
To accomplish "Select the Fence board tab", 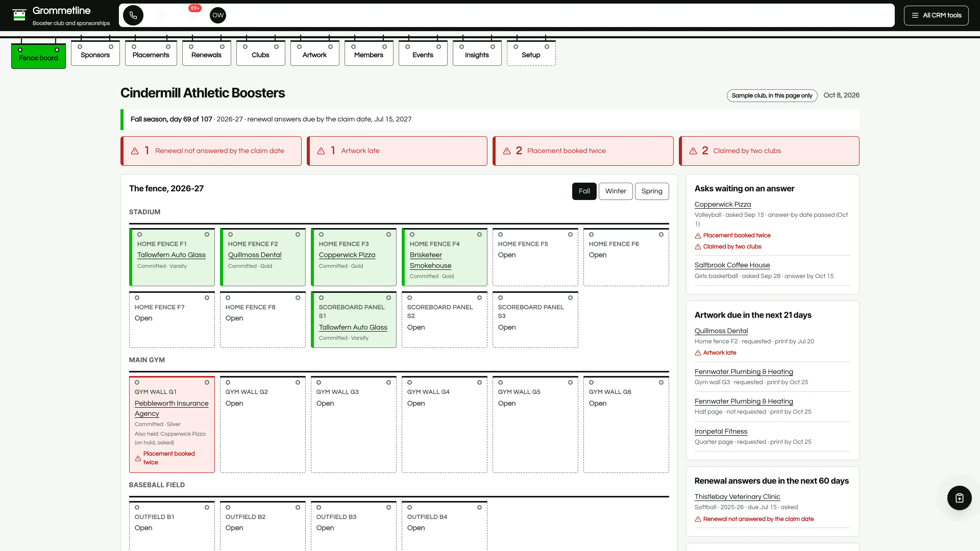I will tap(39, 56).
